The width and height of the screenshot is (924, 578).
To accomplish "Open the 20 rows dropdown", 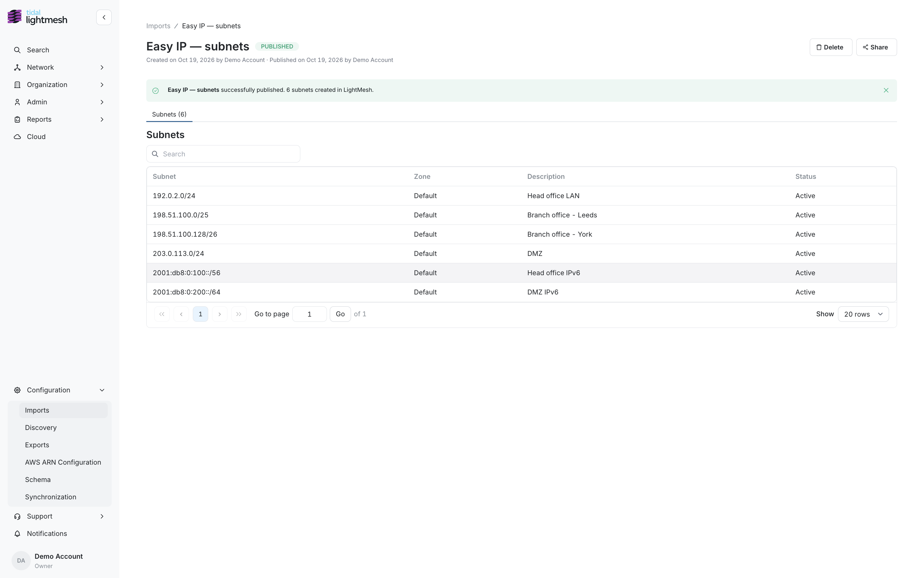I will (863, 314).
